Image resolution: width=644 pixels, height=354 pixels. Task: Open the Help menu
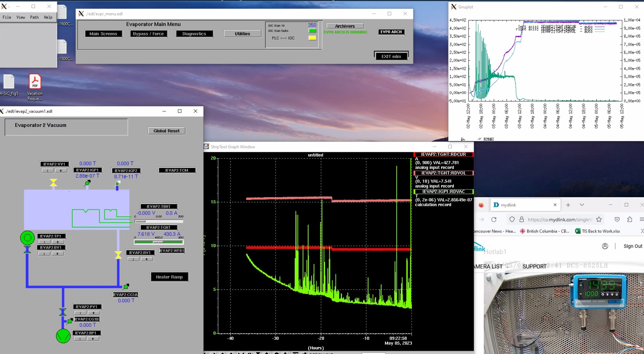coord(48,17)
